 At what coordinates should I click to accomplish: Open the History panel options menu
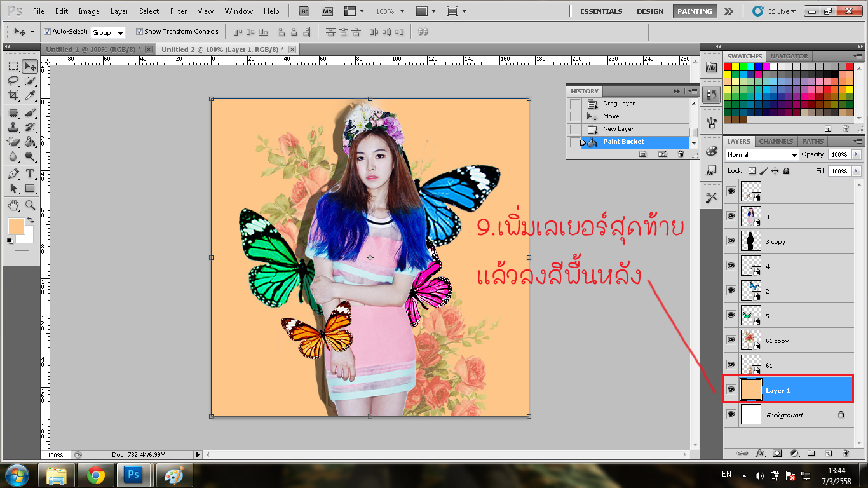(693, 91)
